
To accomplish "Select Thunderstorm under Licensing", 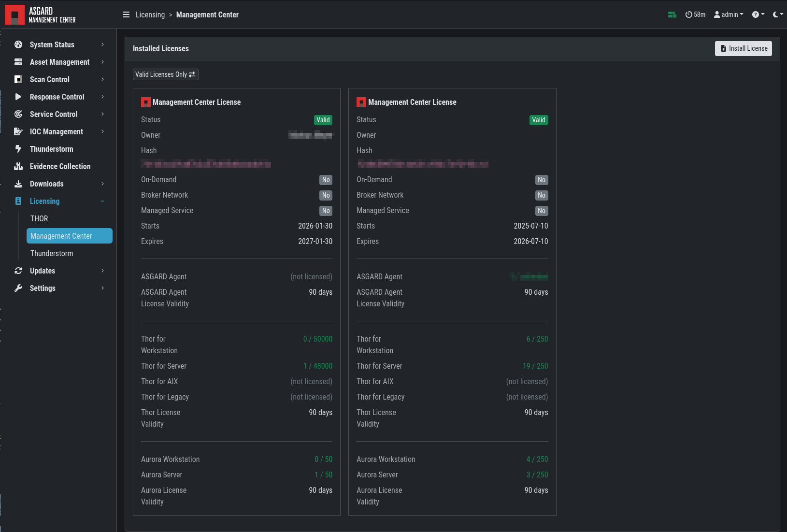I will [70, 253].
